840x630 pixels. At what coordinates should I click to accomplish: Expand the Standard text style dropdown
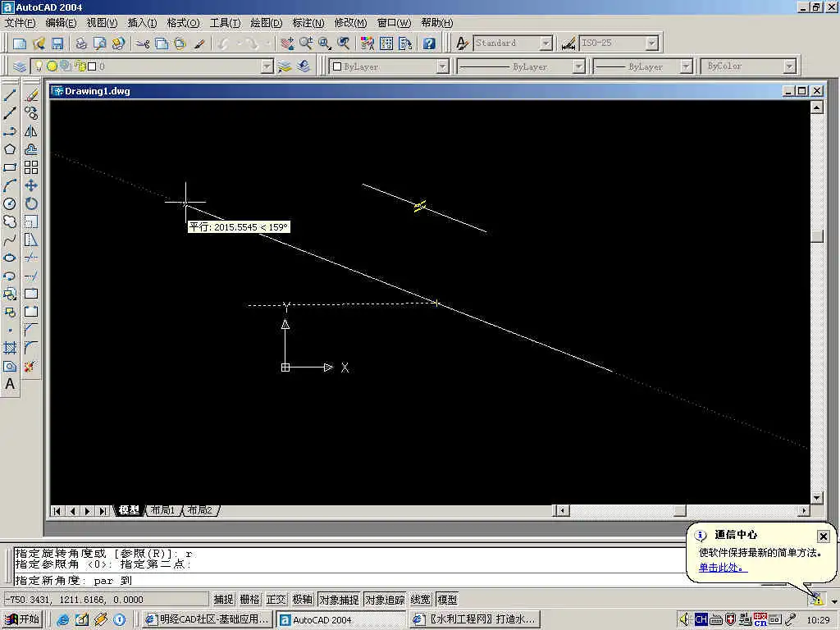pyautogui.click(x=546, y=43)
